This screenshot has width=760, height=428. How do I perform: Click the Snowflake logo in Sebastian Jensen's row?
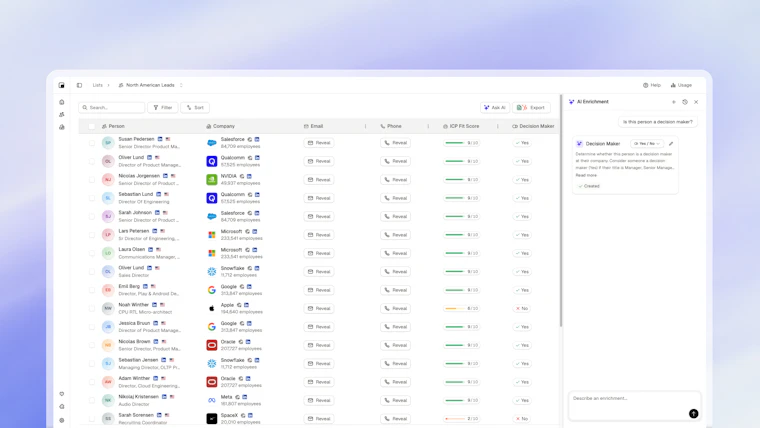pos(212,364)
